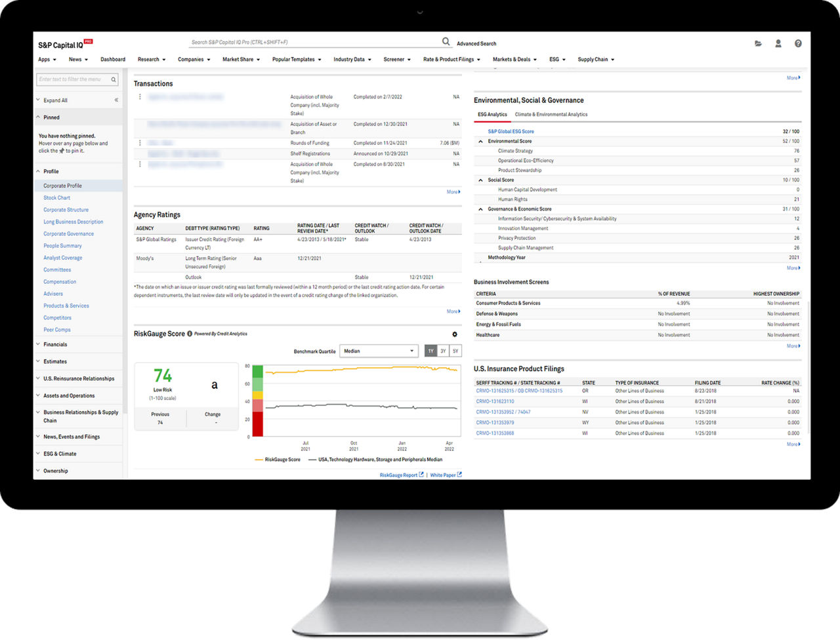Screen dimensions: 840x640
Task: Open the Benchmark Quartile Median dropdown
Action: point(379,351)
